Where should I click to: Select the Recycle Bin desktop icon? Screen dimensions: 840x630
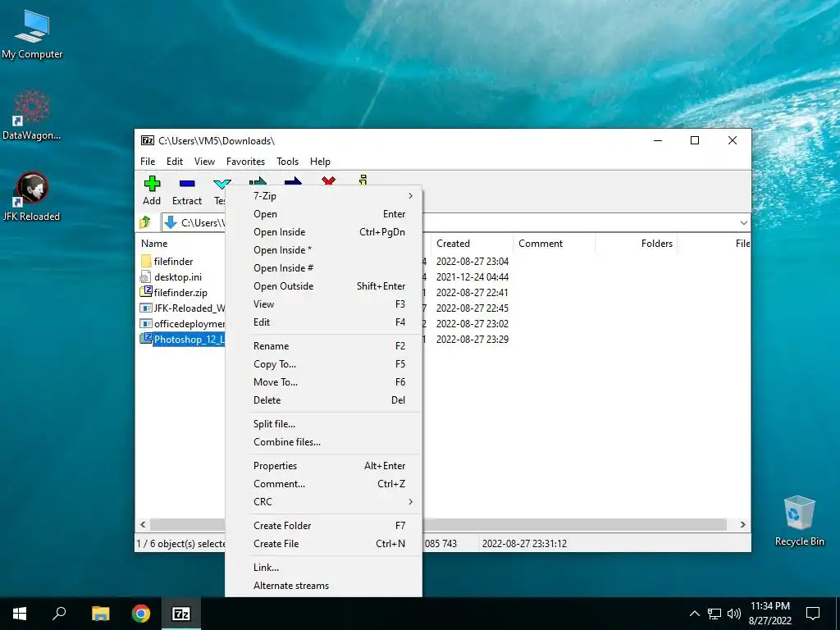799,521
